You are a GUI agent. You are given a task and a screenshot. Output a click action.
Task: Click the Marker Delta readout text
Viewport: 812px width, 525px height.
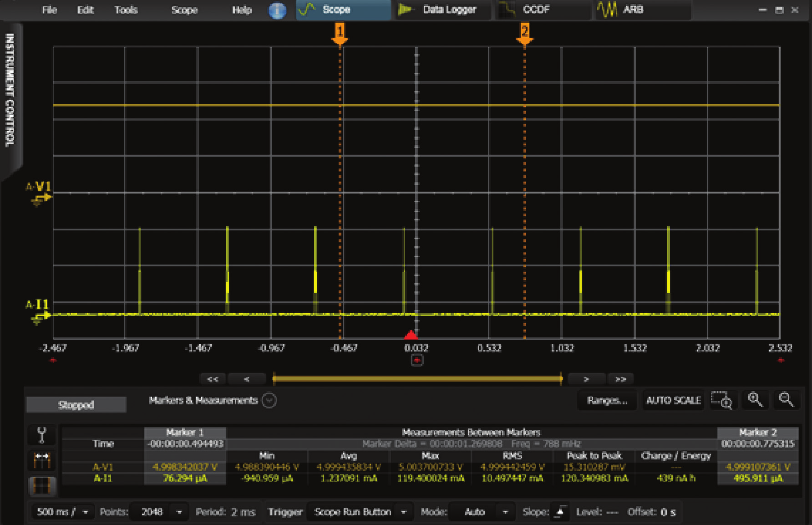[x=432, y=444]
